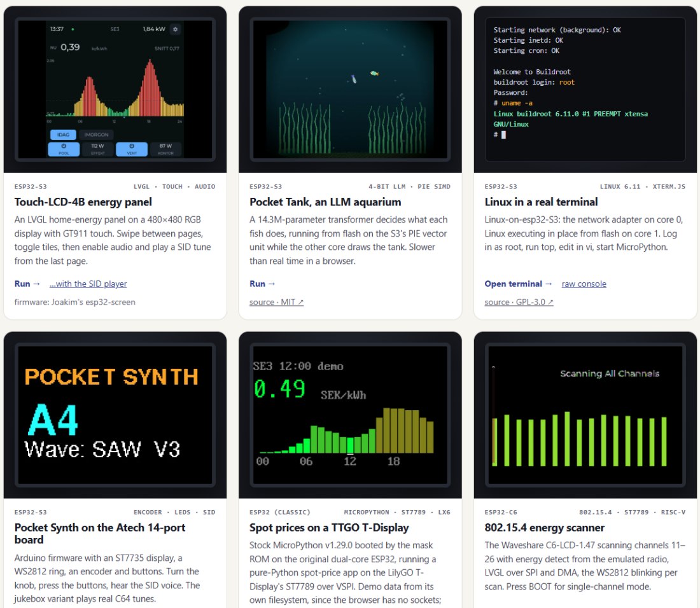Follow the "source · GPL-3.0" link
This screenshot has height=608, width=700.
[519, 302]
